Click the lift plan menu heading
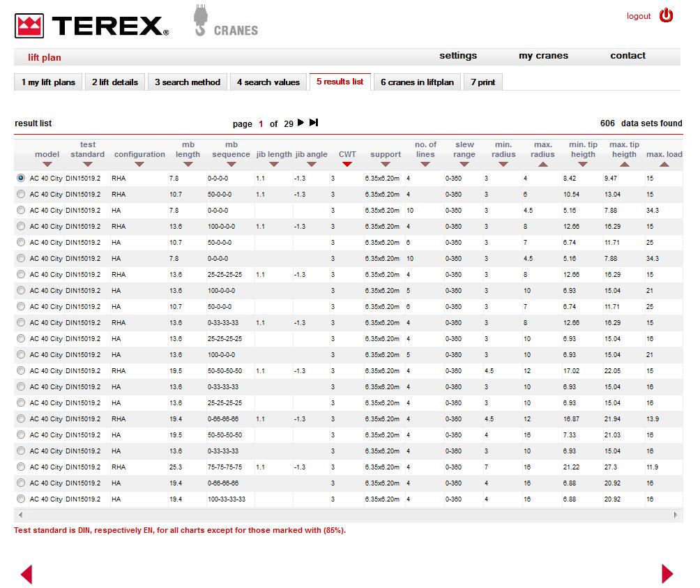 tap(45, 57)
